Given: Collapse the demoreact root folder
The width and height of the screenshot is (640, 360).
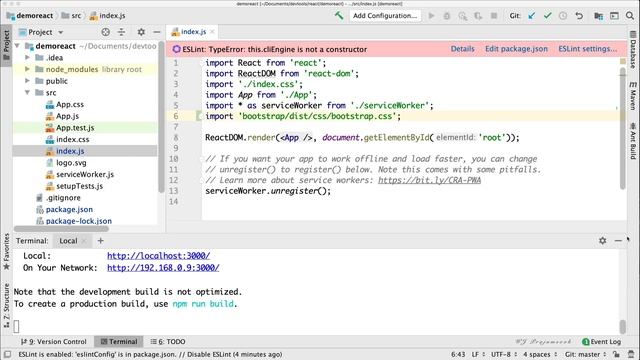Looking at the screenshot, I should pos(17,46).
